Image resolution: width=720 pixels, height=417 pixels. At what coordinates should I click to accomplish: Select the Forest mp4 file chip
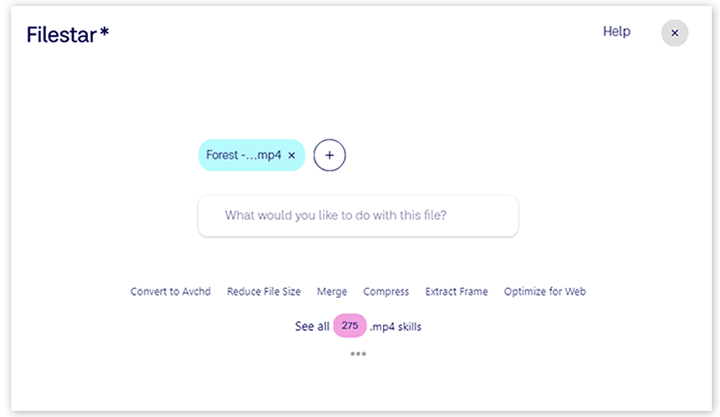point(243,156)
